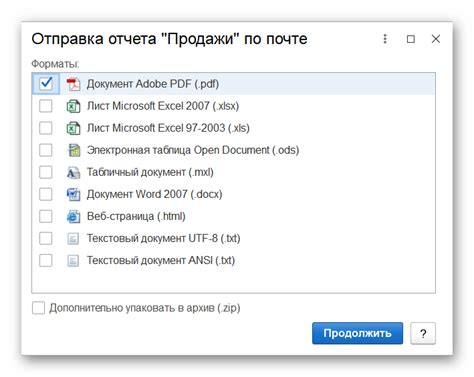Enable the Excel 97-2003 (.xls) checkbox
The image size is (474, 377).
tap(46, 128)
